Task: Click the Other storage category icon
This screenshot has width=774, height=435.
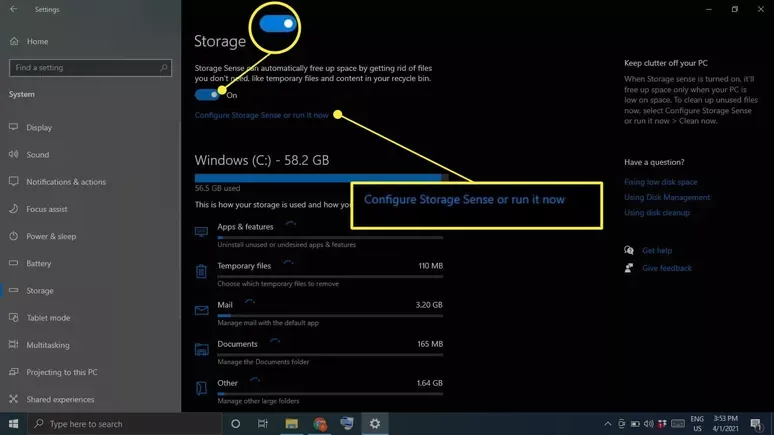Action: tap(201, 388)
